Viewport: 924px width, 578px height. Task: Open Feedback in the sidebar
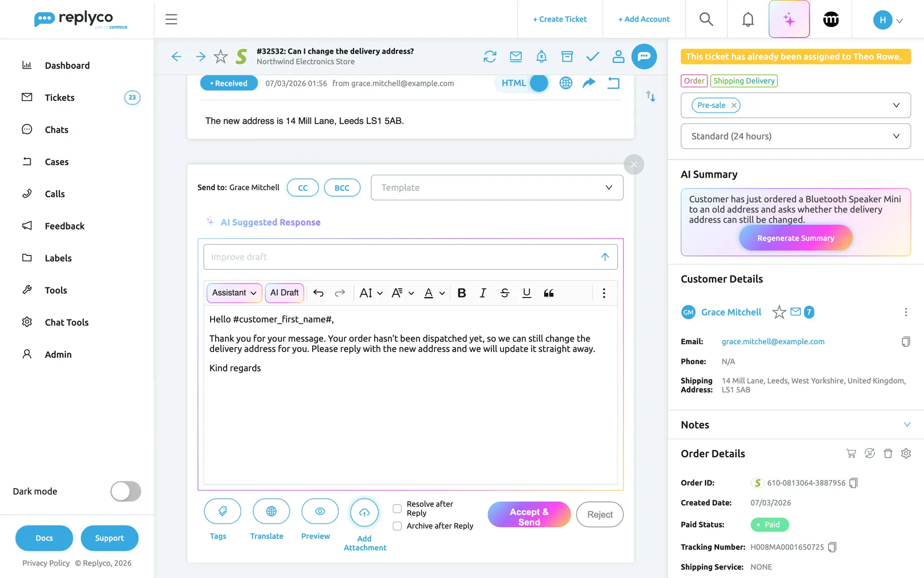click(65, 226)
